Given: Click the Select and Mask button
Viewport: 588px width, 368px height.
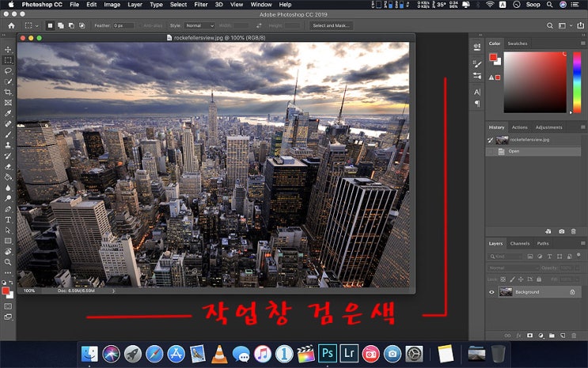Looking at the screenshot, I should 331,25.
